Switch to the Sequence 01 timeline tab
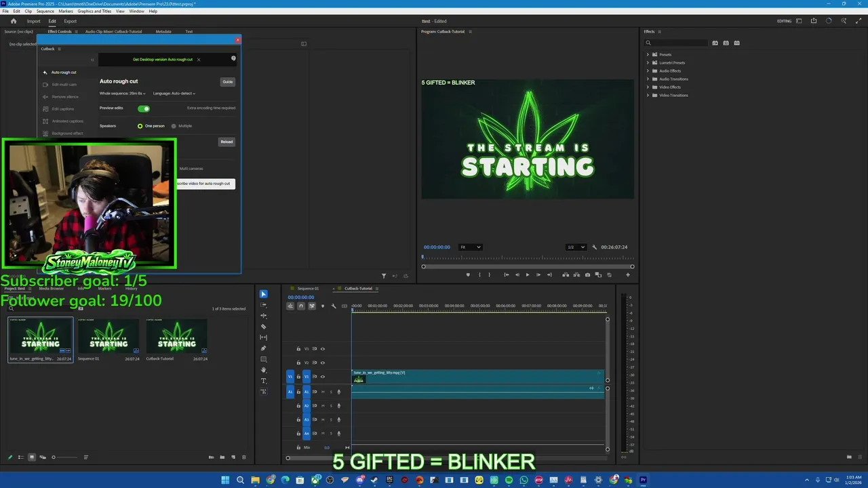 coord(308,289)
